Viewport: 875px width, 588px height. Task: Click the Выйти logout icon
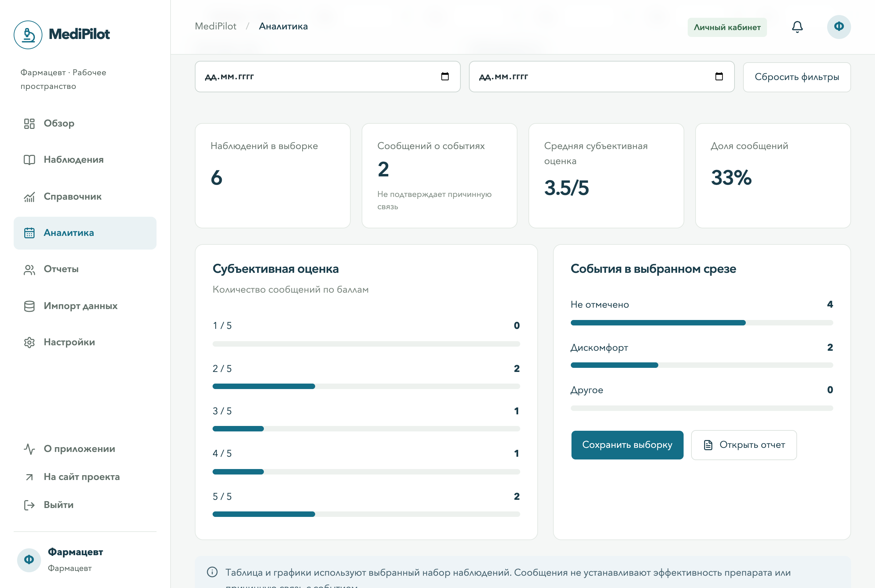coord(29,505)
